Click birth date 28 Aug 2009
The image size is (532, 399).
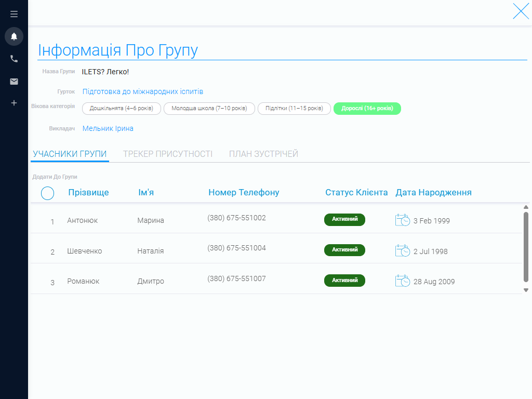point(434,282)
